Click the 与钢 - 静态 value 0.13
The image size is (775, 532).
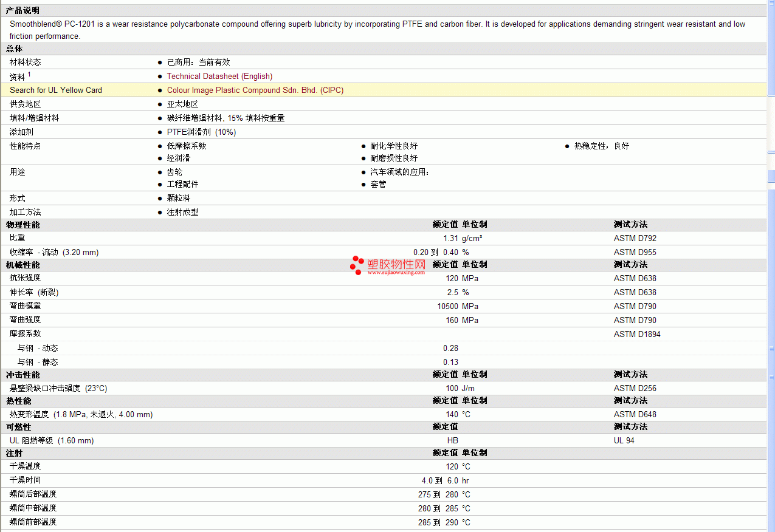click(x=450, y=362)
